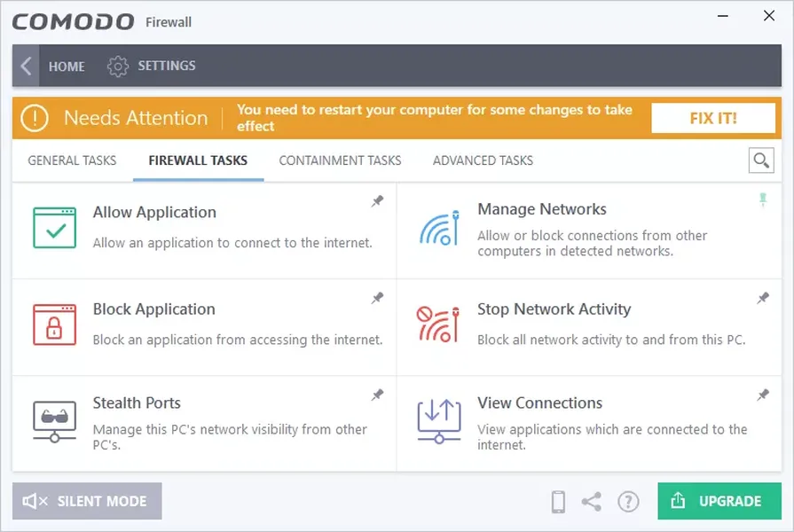The height and width of the screenshot is (532, 794).
Task: Switch to the Containment Tasks tab
Action: coord(340,160)
